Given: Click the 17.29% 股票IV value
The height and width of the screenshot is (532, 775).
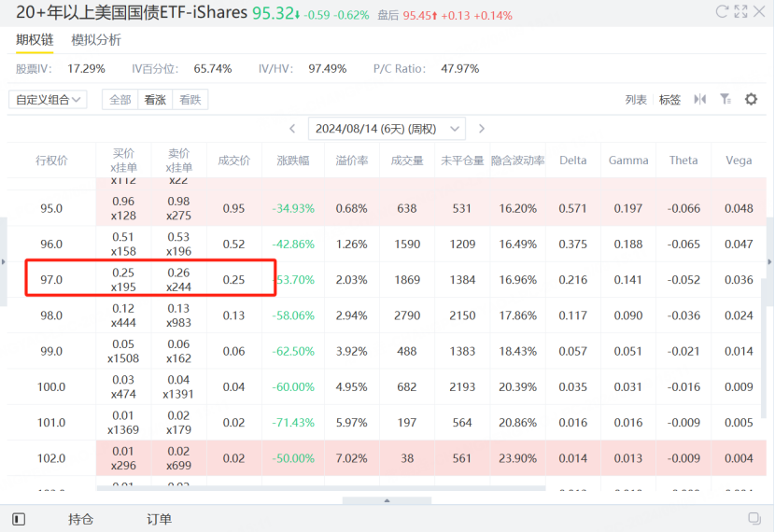Looking at the screenshot, I should (x=86, y=69).
